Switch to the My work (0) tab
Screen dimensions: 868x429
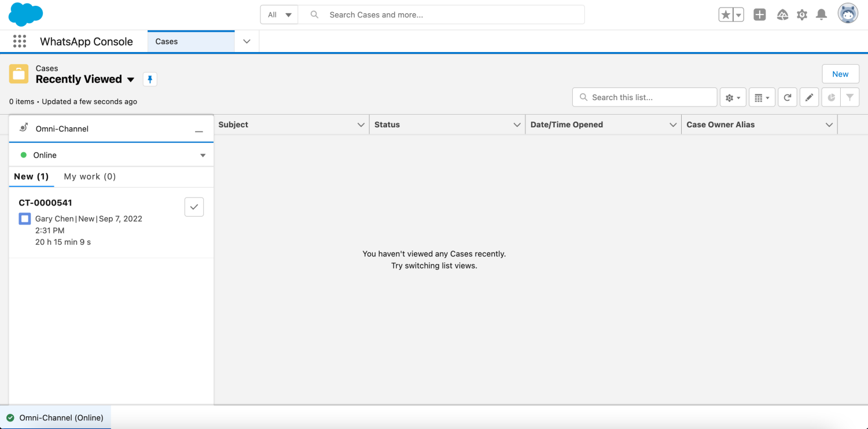[90, 177]
